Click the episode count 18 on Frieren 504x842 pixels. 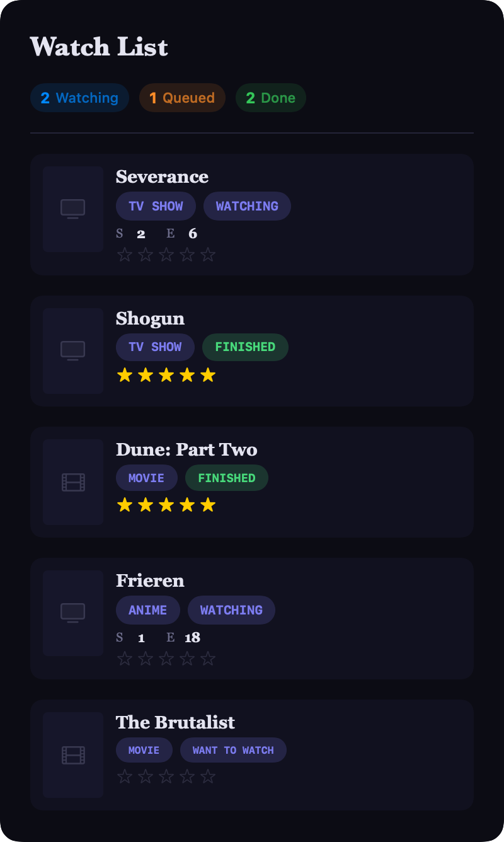point(193,637)
